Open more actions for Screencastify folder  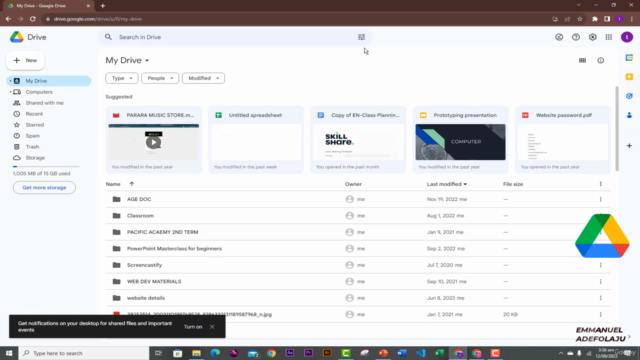coord(600,265)
